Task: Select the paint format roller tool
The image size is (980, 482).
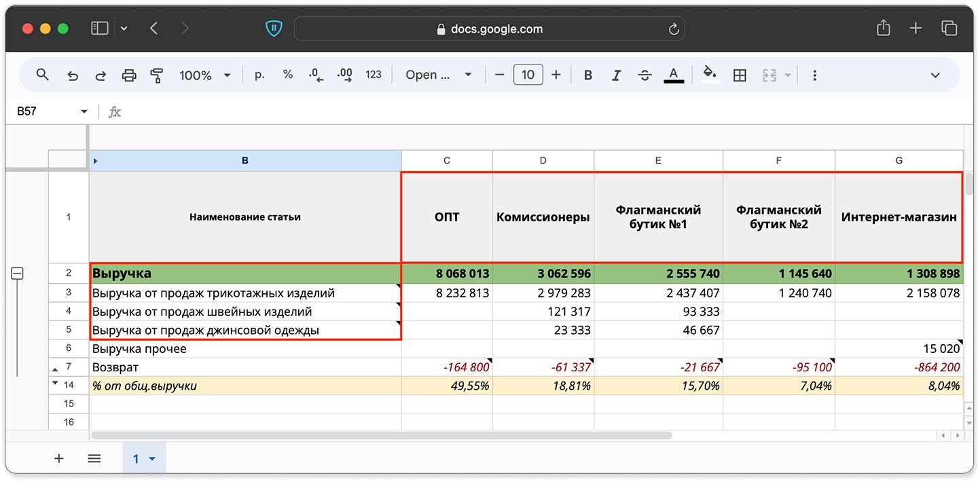Action: 157,75
